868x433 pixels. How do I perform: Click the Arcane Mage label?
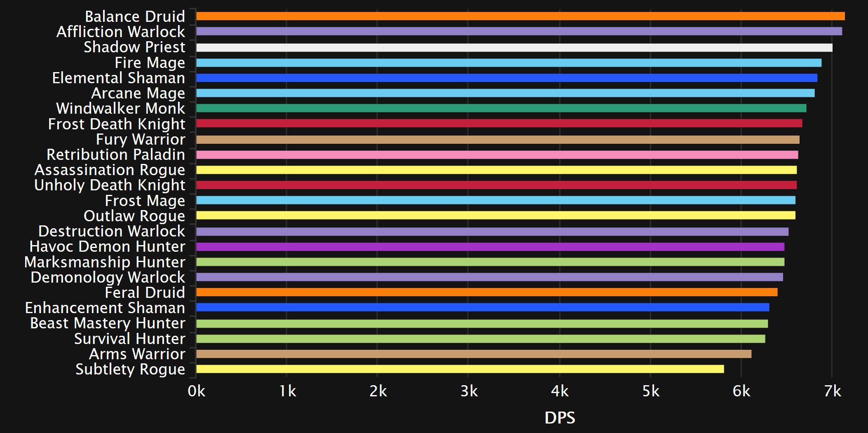(138, 93)
